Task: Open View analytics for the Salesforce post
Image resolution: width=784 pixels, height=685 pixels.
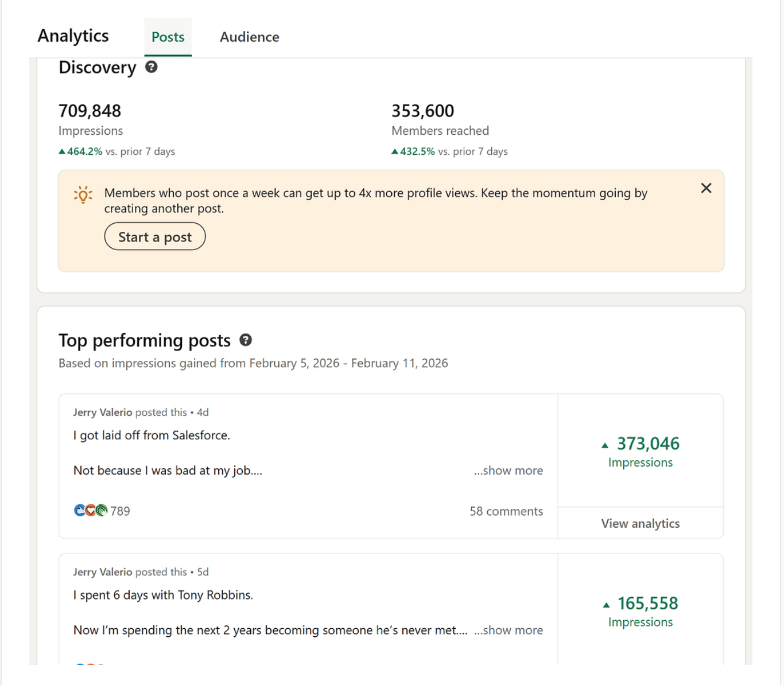Action: click(x=640, y=523)
